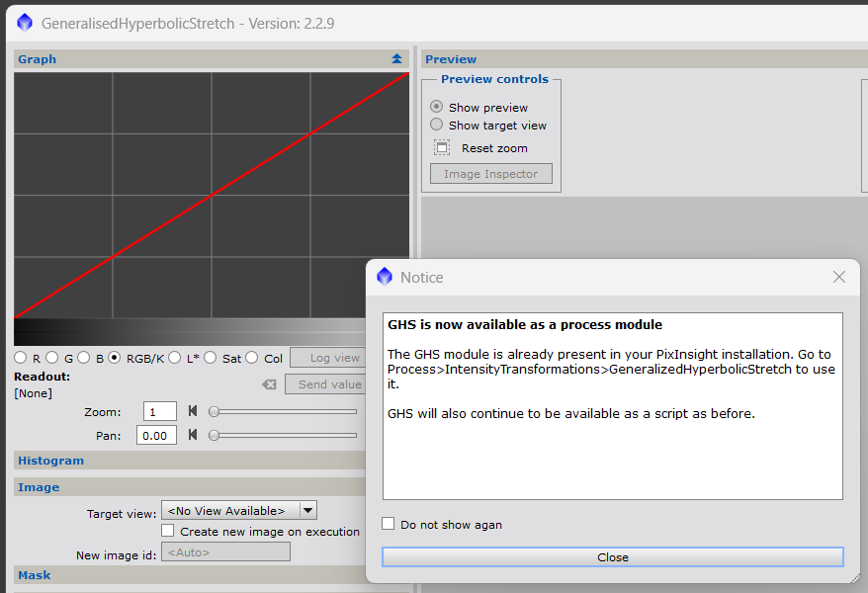Click the PixInsight logo in the Notice dialog
The width and height of the screenshot is (868, 593).
tap(385, 277)
